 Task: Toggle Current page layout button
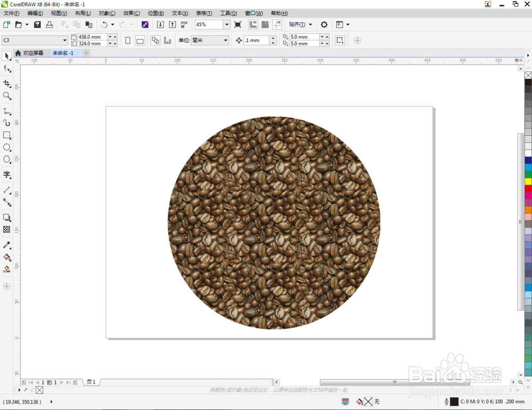[x=168, y=40]
